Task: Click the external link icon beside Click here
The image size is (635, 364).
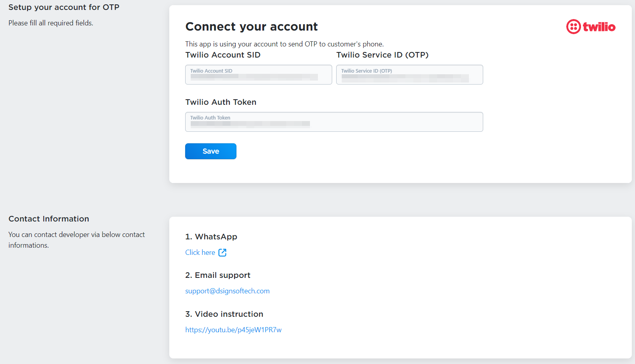Action: [223, 252]
